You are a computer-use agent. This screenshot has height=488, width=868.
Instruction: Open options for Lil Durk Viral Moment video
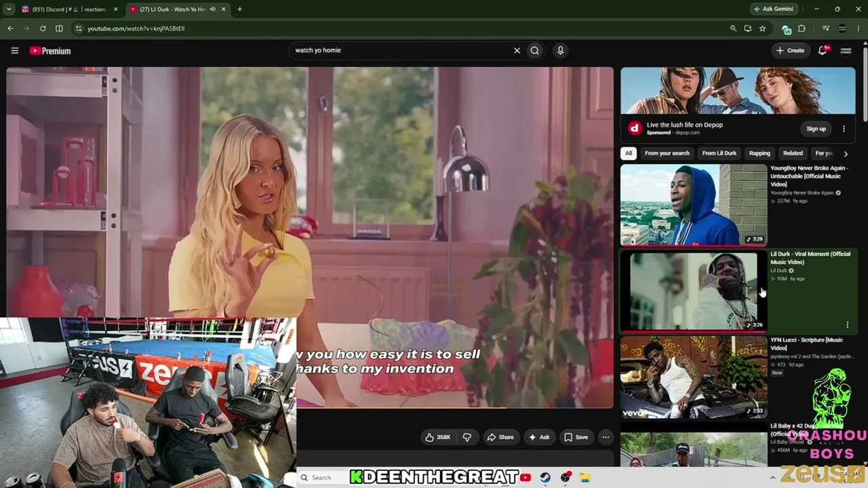pyautogui.click(x=847, y=325)
